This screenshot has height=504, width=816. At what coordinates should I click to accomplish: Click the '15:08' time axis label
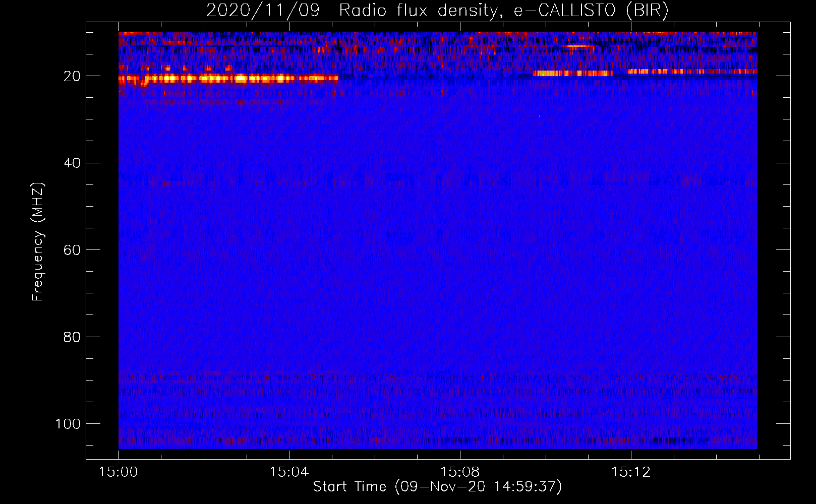(460, 472)
